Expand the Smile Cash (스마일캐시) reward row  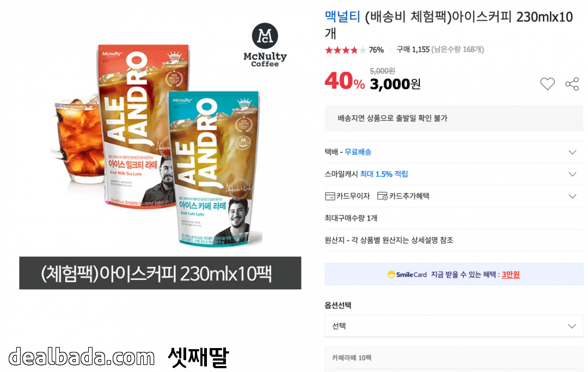click(454, 174)
